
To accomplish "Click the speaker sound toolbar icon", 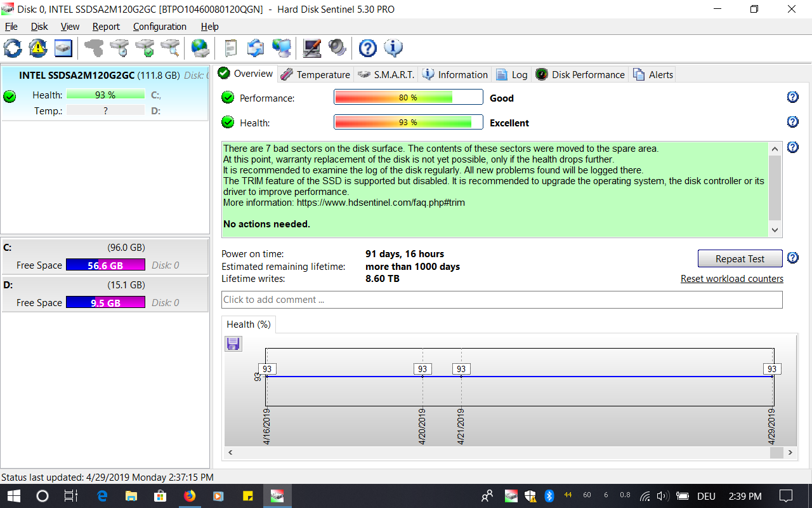I will (337, 48).
